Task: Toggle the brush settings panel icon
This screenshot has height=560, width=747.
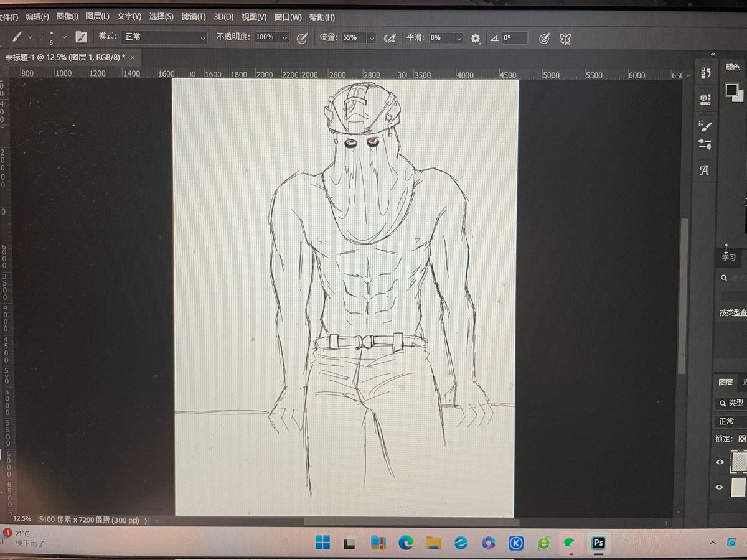Action: pyautogui.click(x=82, y=37)
